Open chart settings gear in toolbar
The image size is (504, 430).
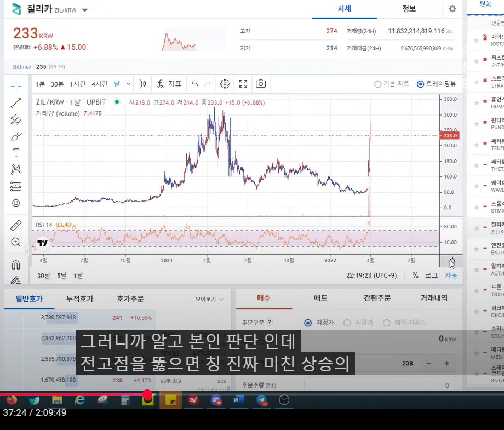tap(225, 84)
